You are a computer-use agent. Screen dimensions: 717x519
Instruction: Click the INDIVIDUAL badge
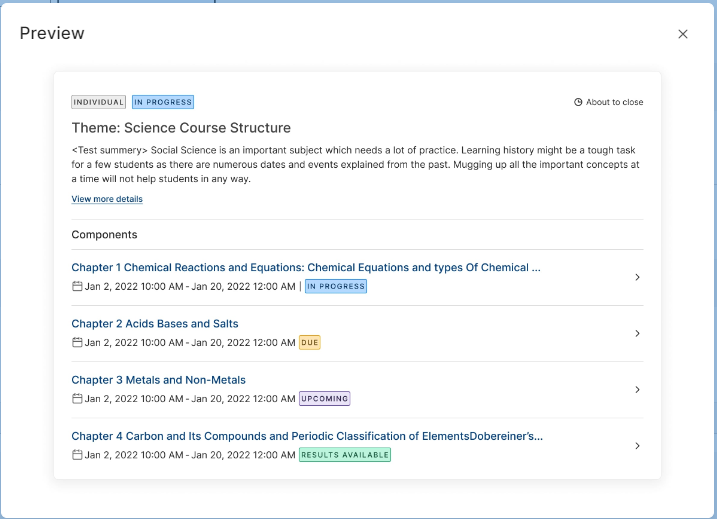[x=98, y=102]
